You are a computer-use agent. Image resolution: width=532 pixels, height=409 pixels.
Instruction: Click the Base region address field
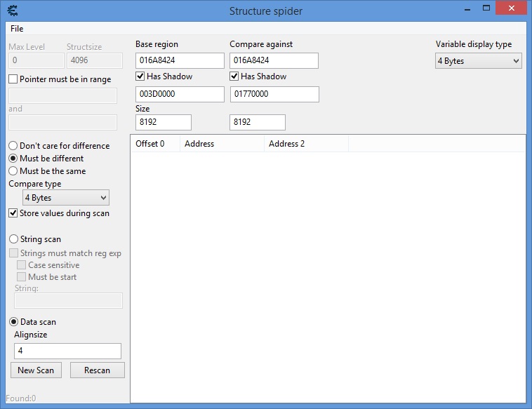pos(180,61)
